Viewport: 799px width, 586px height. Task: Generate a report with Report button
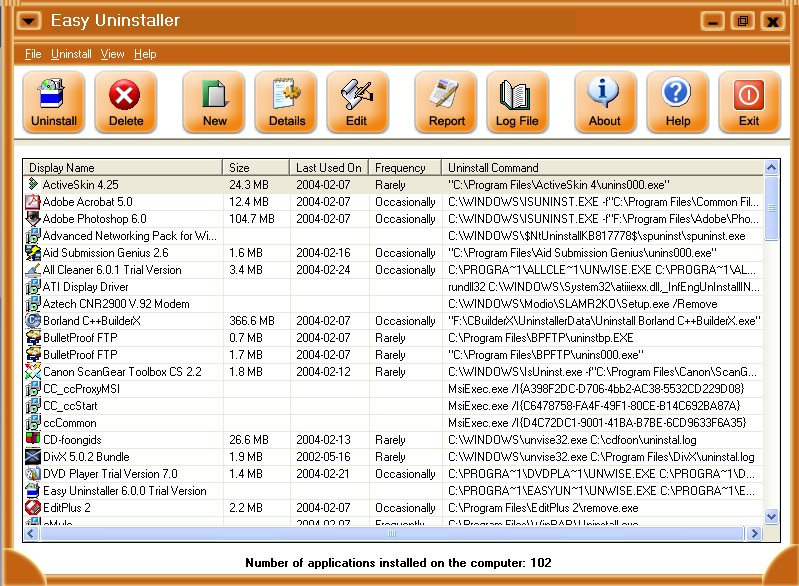[446, 102]
